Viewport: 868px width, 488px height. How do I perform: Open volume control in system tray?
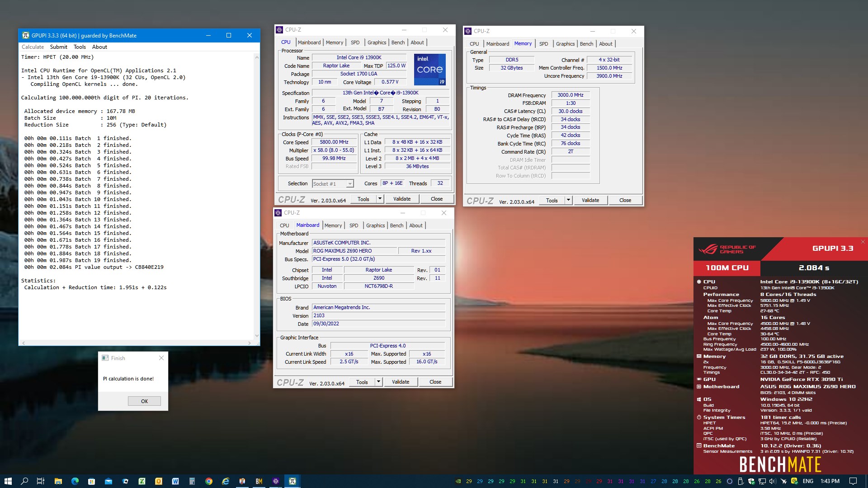click(773, 481)
